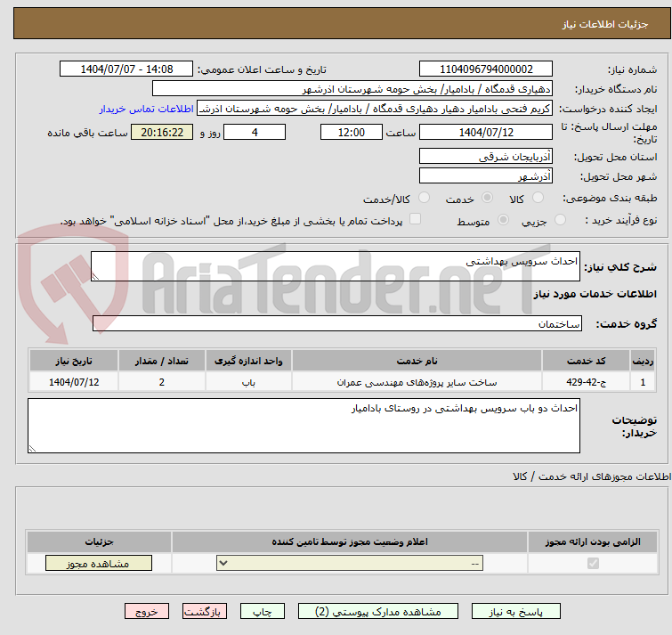
Task: Click the تاریخ و ساعت اعلان عمومی field
Action: [x=126, y=69]
